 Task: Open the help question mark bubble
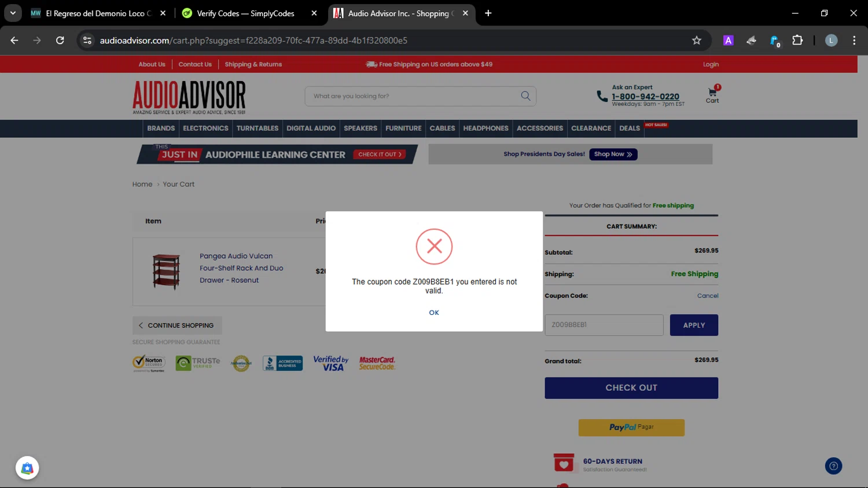tap(833, 466)
